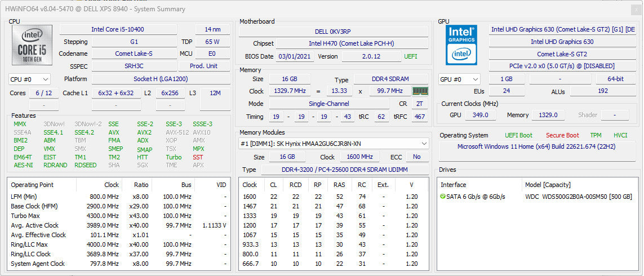
Task: Click the System Agent Clock row
Action: tap(119, 264)
